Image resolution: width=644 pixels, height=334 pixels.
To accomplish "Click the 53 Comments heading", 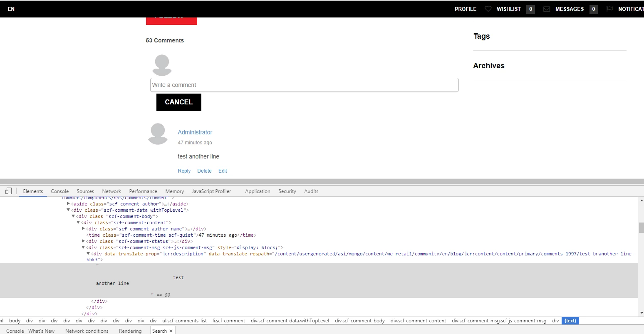I will pyautogui.click(x=165, y=40).
